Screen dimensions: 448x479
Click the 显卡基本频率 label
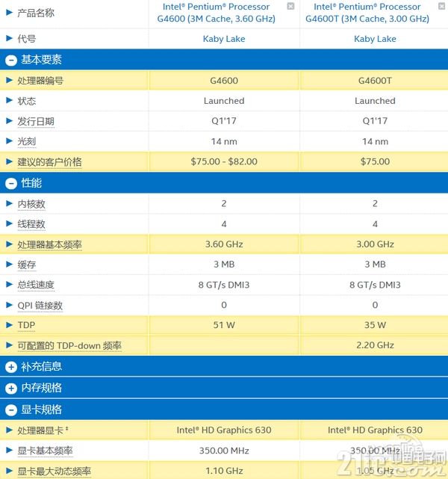tap(45, 451)
